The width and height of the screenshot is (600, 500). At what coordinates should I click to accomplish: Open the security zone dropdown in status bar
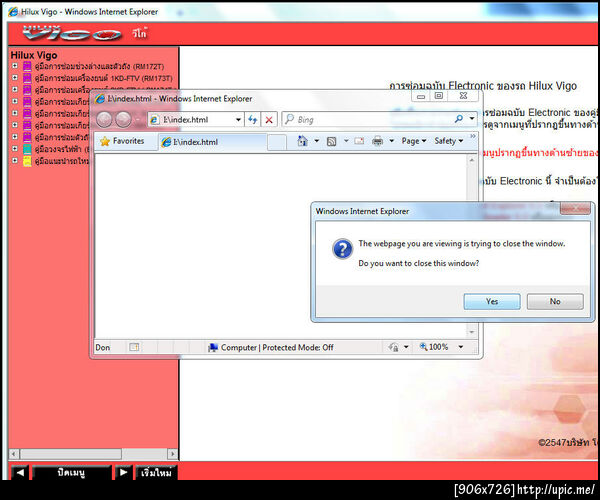click(x=406, y=347)
